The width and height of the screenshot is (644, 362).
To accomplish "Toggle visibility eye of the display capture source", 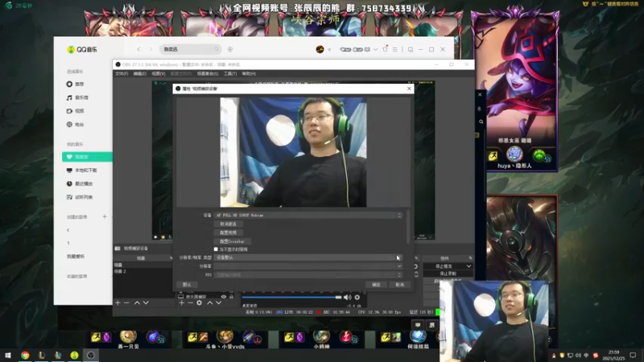I will pyautogui.click(x=224, y=296).
